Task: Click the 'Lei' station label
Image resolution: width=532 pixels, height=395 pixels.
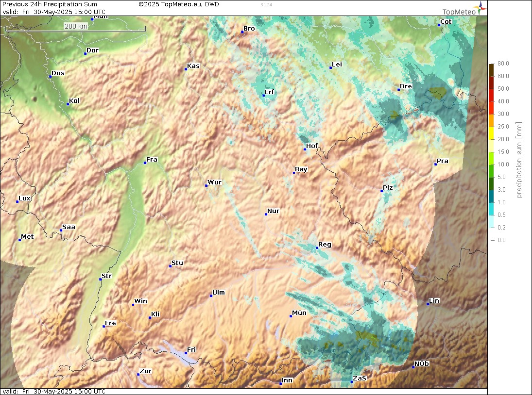Action: pyautogui.click(x=337, y=65)
